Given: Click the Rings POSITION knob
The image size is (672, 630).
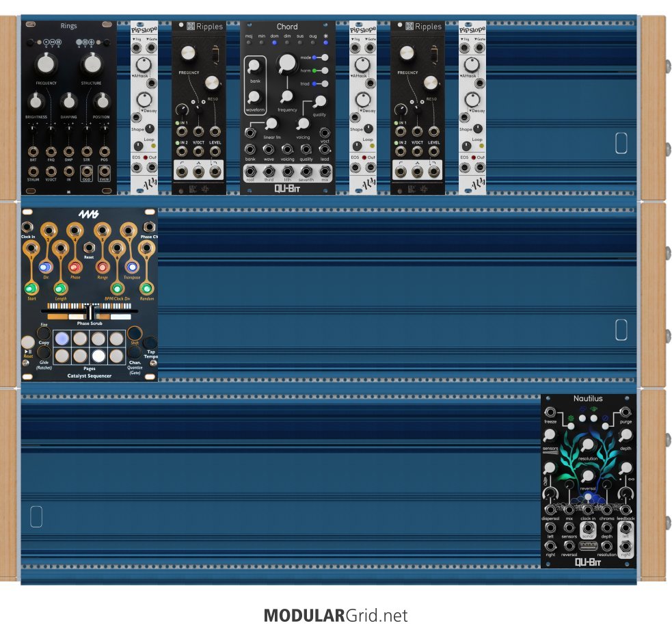Looking at the screenshot, I should pyautogui.click(x=102, y=101).
